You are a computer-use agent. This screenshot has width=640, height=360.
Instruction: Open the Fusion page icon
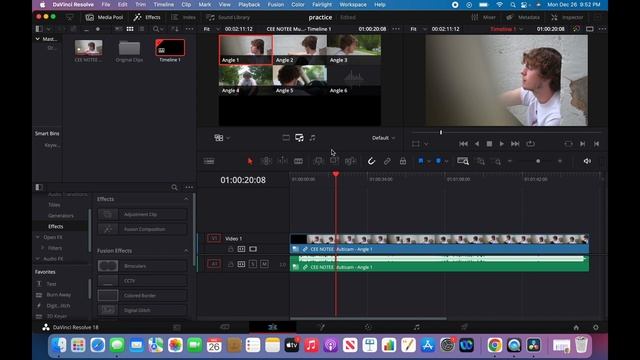(x=322, y=327)
